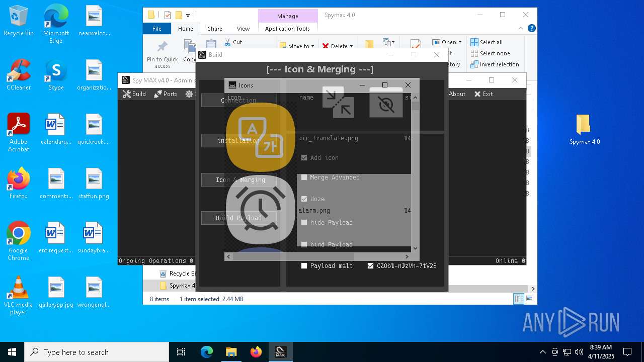Screen dimensions: 644x362
Task: Open Task View from taskbar
Action: pyautogui.click(x=181, y=352)
